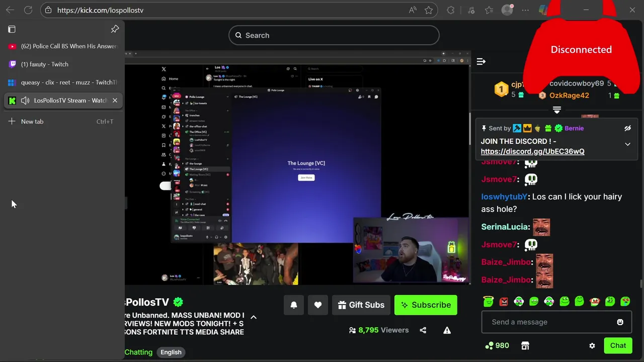Toggle the notification bell for LosPollosTV
Viewport: 644px width, 362px height.
click(x=294, y=305)
